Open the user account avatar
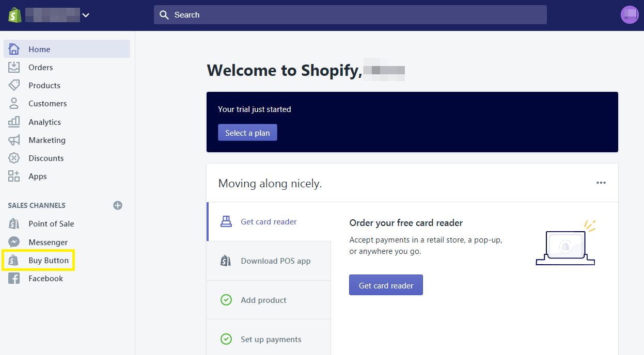Screen dimensions: 644x355 click(x=630, y=15)
